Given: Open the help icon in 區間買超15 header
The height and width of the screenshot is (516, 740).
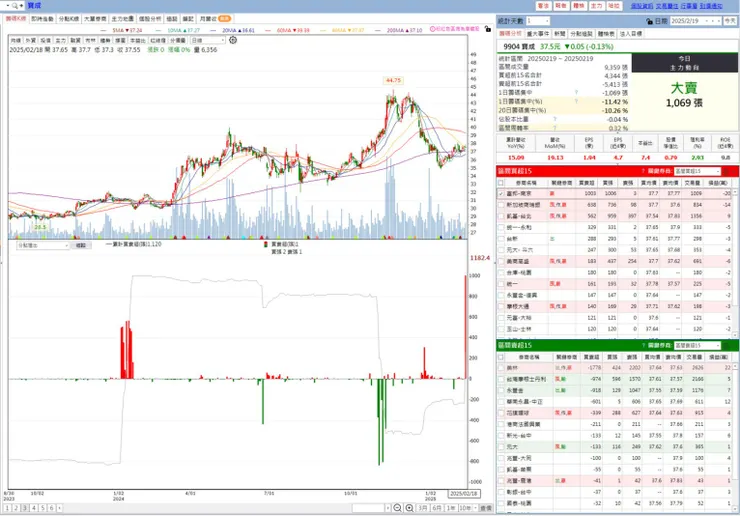Looking at the screenshot, I should [x=643, y=171].
